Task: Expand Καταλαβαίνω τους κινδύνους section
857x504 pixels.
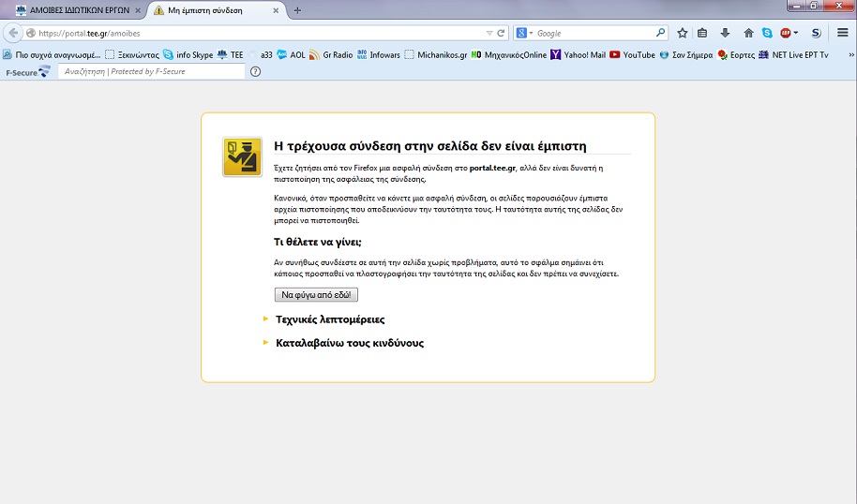Action: [x=349, y=343]
